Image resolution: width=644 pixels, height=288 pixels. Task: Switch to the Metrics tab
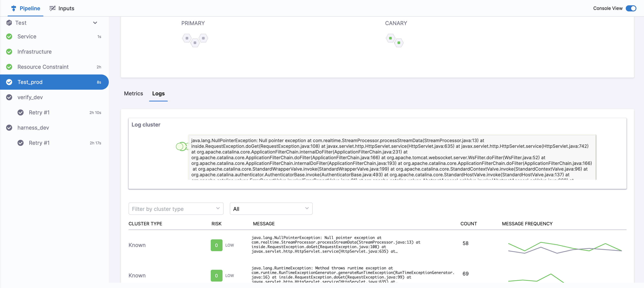pyautogui.click(x=134, y=93)
